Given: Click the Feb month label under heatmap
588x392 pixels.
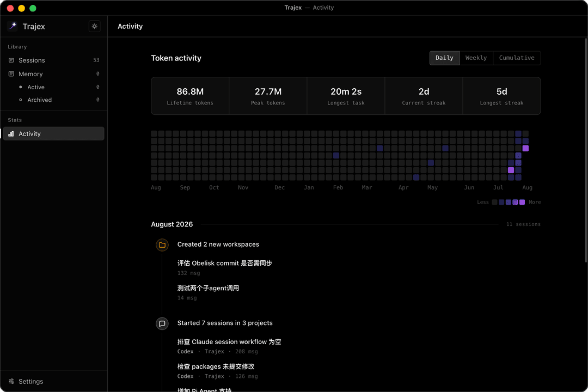Looking at the screenshot, I should tap(338, 187).
